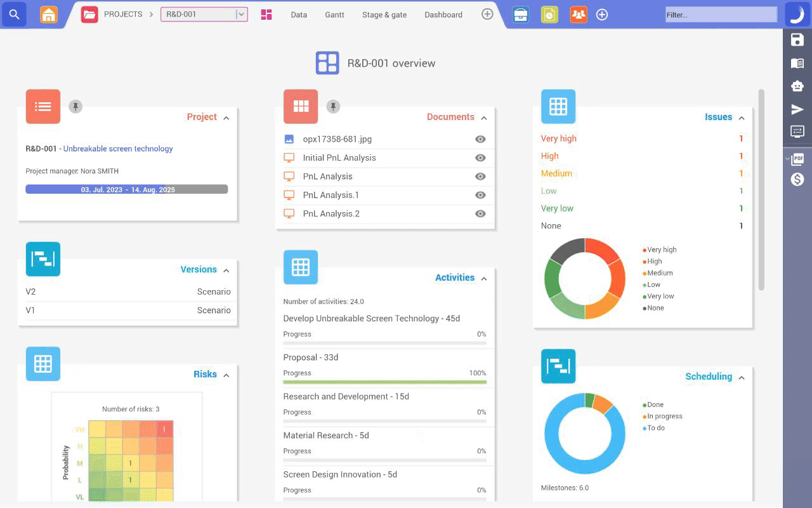Open the R&D-001 project dropdown

click(241, 14)
